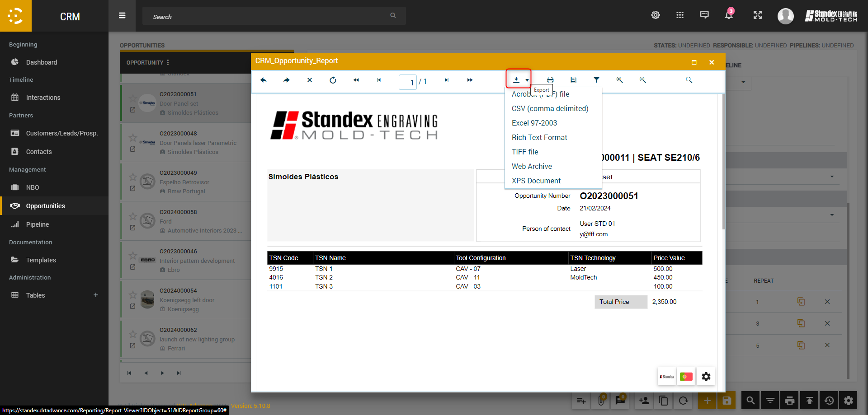Viewport: 868px width, 415px height.
Task: Click the filter funnel icon in report toolbar
Action: pos(596,80)
